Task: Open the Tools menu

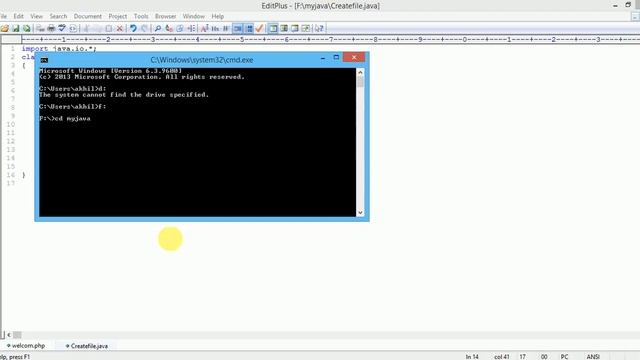Action: tap(141, 16)
